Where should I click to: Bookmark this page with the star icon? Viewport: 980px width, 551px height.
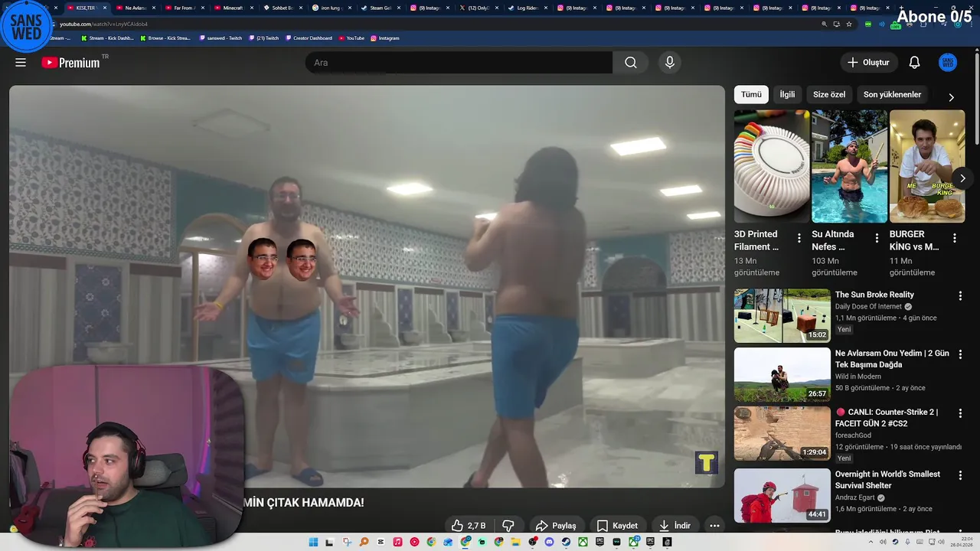coord(849,24)
